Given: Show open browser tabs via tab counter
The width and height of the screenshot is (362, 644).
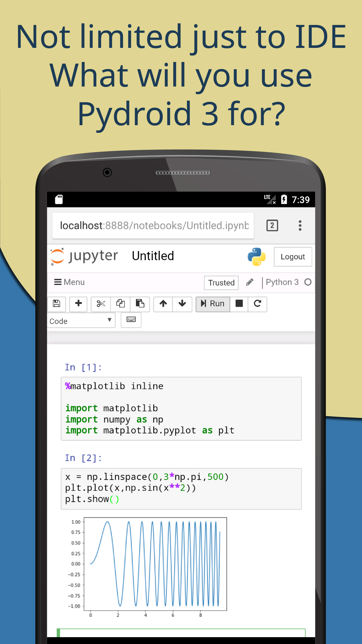Looking at the screenshot, I should click(x=272, y=225).
